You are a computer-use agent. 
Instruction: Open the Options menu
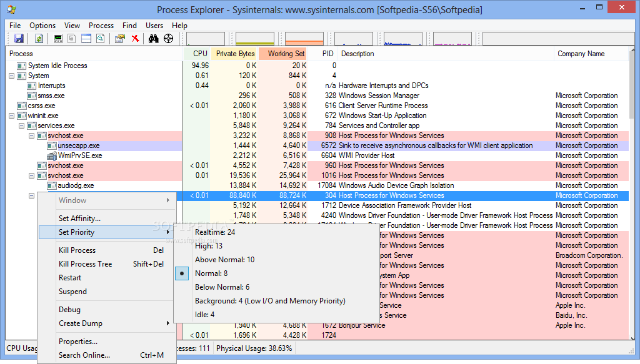(42, 25)
